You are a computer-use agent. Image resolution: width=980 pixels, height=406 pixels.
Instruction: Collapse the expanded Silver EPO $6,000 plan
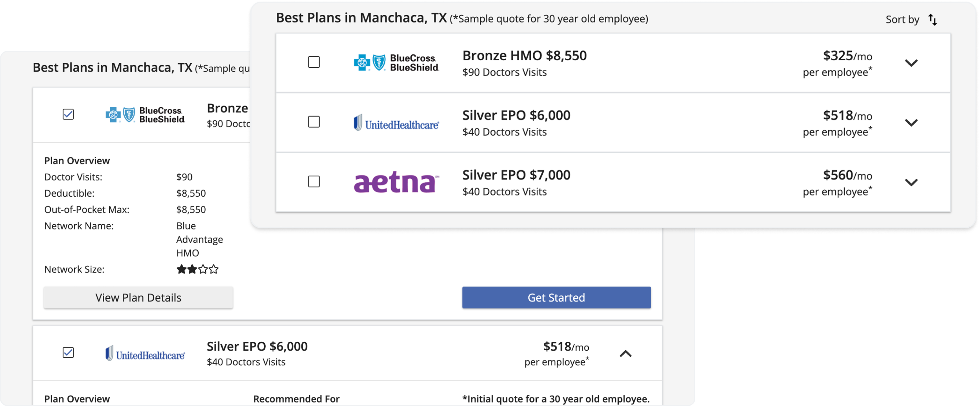click(x=625, y=354)
